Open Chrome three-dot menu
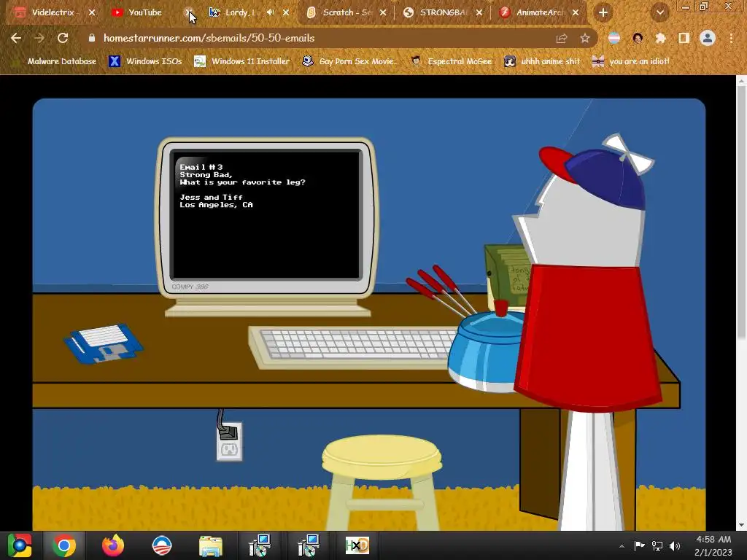 pos(731,38)
